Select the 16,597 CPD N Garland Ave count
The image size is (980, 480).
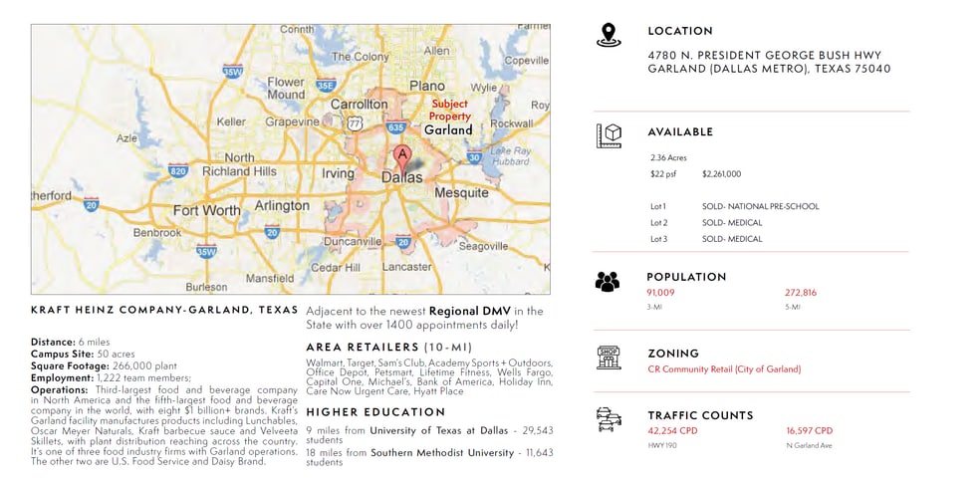[x=809, y=431]
